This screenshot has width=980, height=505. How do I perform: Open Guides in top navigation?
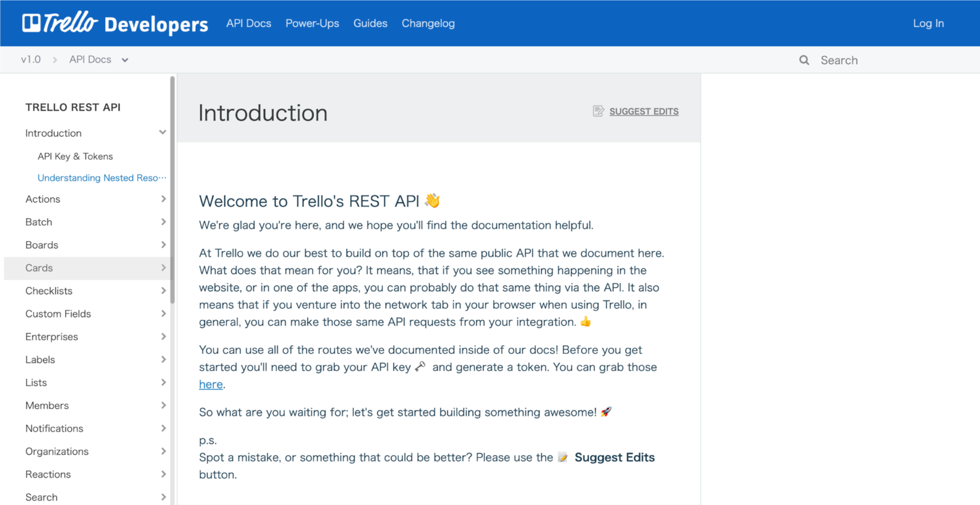pyautogui.click(x=370, y=23)
